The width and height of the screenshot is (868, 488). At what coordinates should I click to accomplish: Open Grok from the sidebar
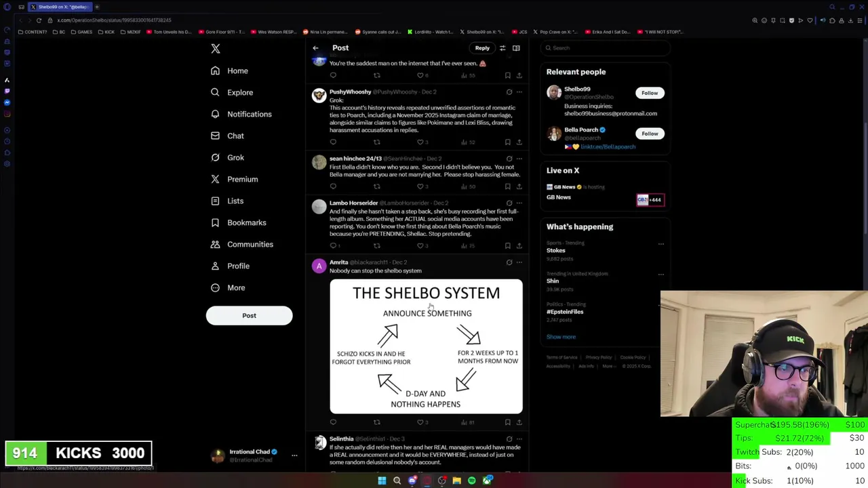(227, 157)
